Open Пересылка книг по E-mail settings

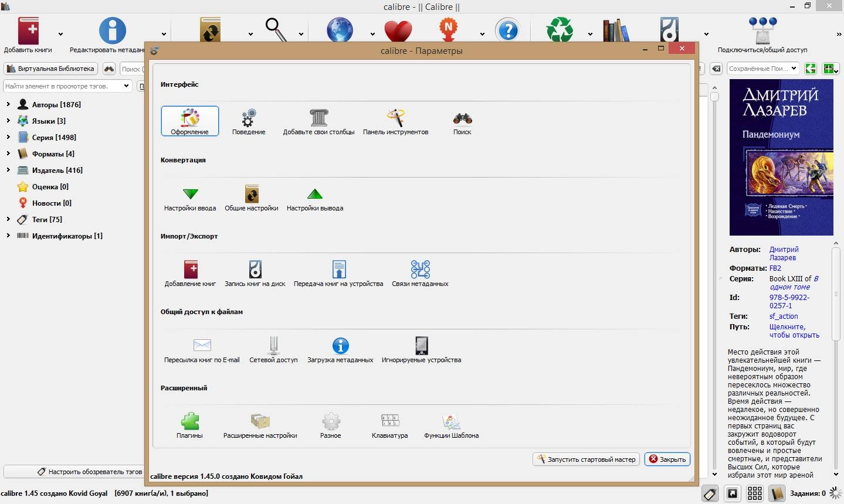[202, 349]
